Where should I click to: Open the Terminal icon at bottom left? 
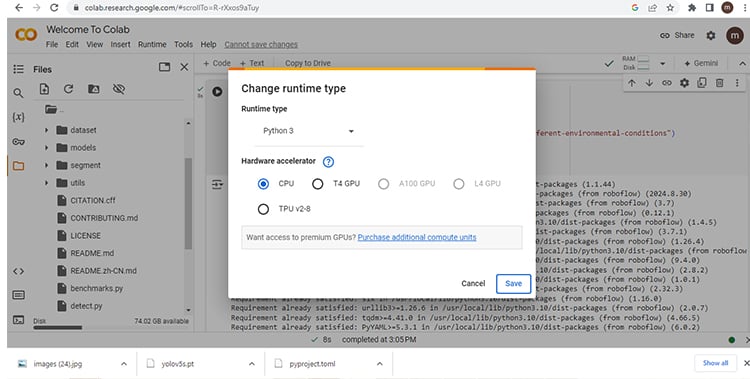(x=18, y=320)
